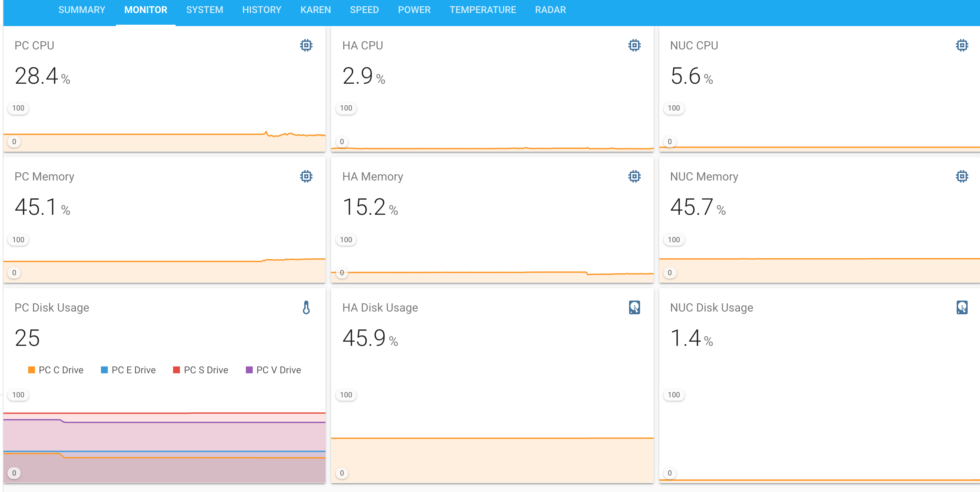Toggle the PC C Drive legend entry

[56, 370]
